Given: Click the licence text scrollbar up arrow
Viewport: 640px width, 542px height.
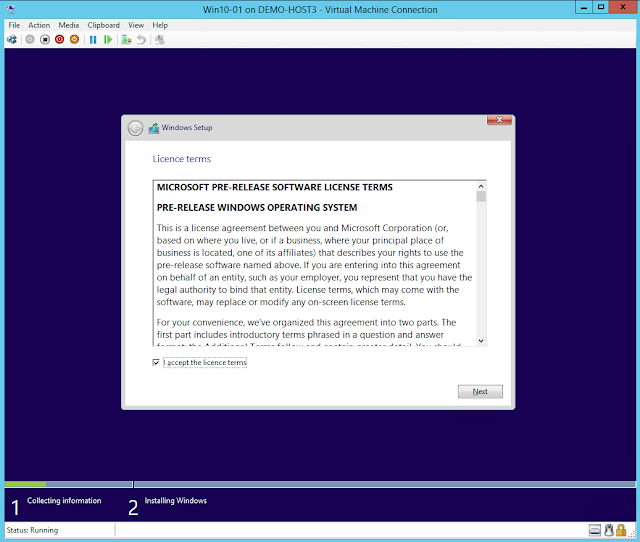Looking at the screenshot, I should (x=481, y=186).
